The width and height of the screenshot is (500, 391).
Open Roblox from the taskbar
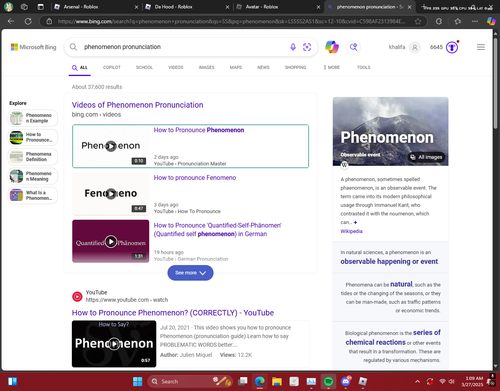pyautogui.click(x=363, y=381)
